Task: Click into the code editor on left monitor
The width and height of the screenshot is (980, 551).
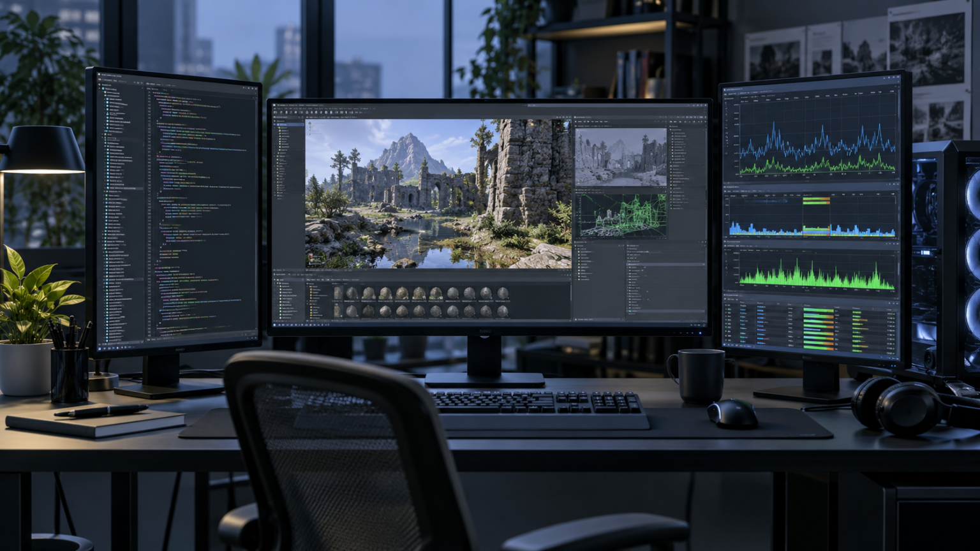Action: (x=201, y=210)
